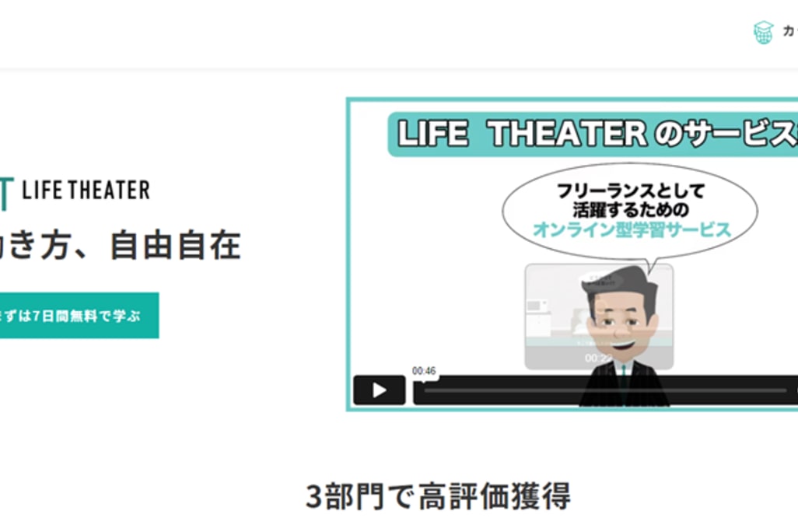Image resolution: width=798 pixels, height=532 pixels.
Task: Click the 活躍するための speech bubble line
Action: coord(631,210)
